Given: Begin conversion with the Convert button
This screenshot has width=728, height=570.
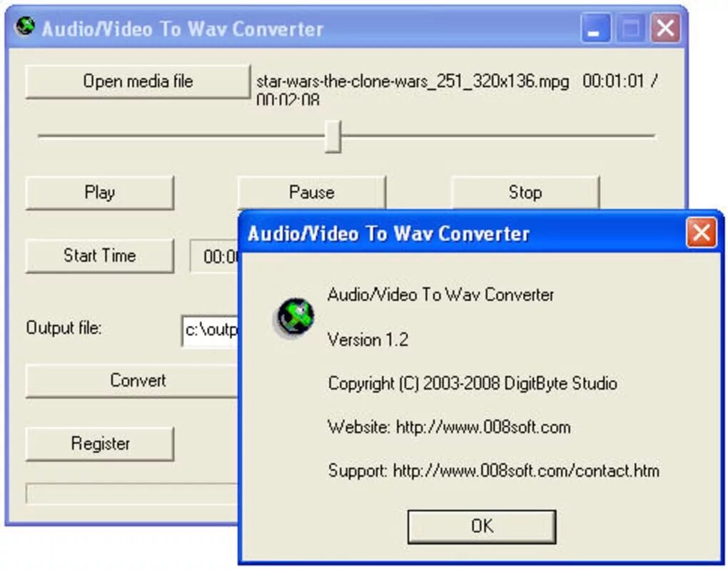Looking at the screenshot, I should coord(132,381).
